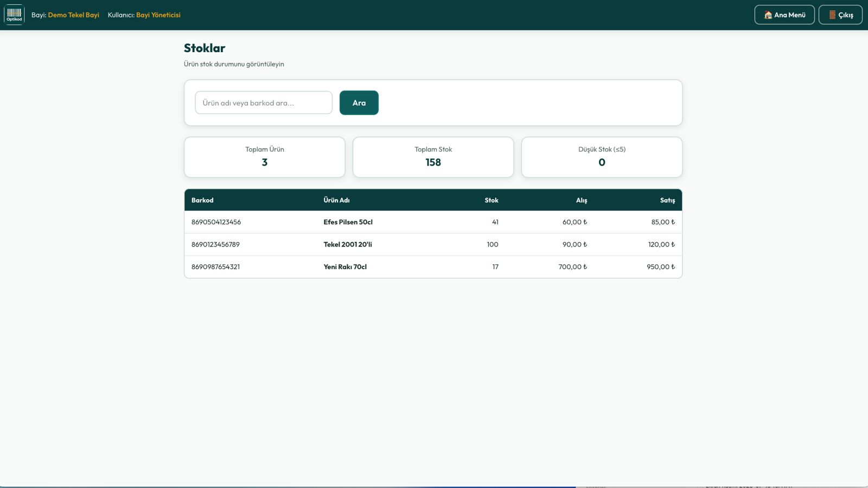Click barcode 8690504123456
The height and width of the screenshot is (488, 868).
click(x=216, y=222)
